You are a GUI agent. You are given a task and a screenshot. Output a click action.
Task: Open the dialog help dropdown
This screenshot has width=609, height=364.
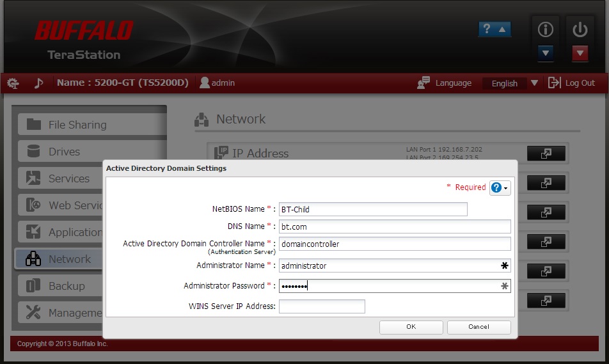(x=500, y=187)
